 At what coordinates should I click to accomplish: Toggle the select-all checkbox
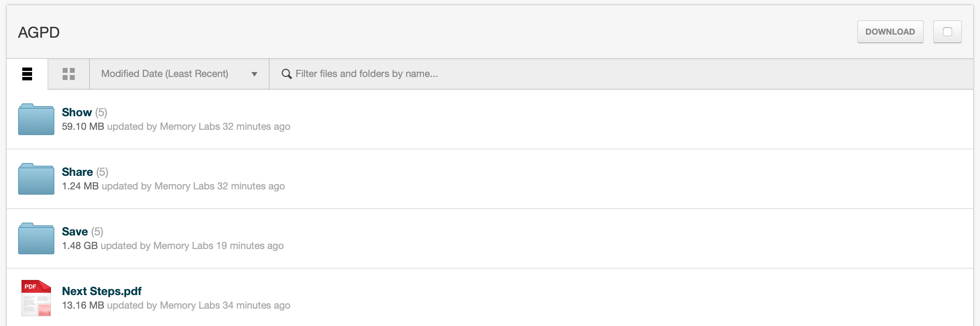tap(947, 32)
